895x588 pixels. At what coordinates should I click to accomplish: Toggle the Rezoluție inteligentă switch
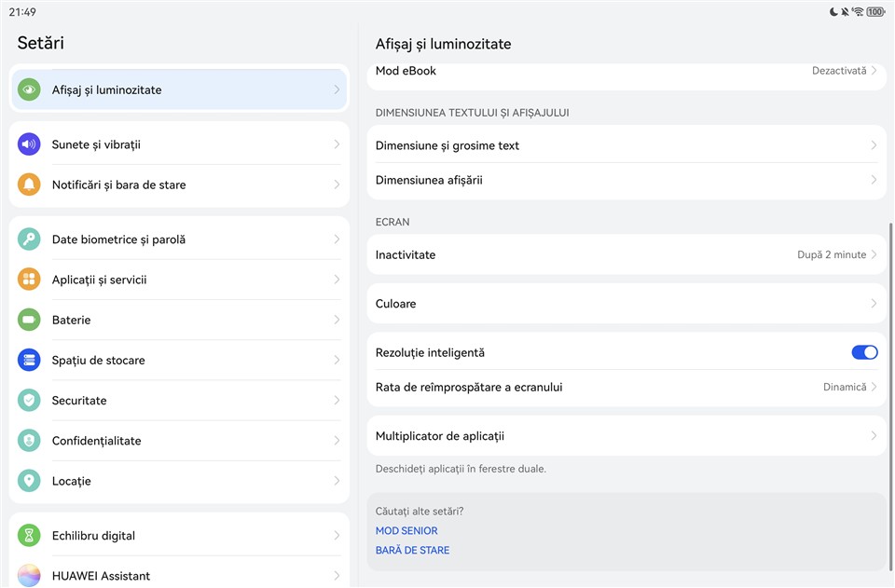click(x=864, y=352)
